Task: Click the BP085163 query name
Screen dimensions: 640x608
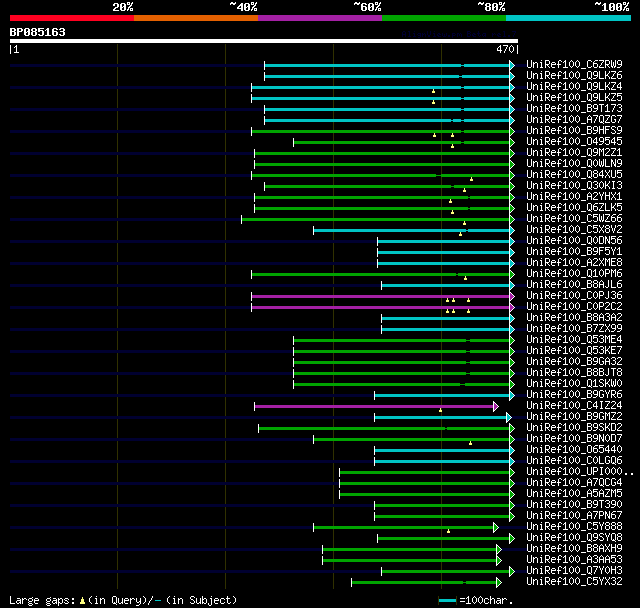Action: click(x=38, y=32)
